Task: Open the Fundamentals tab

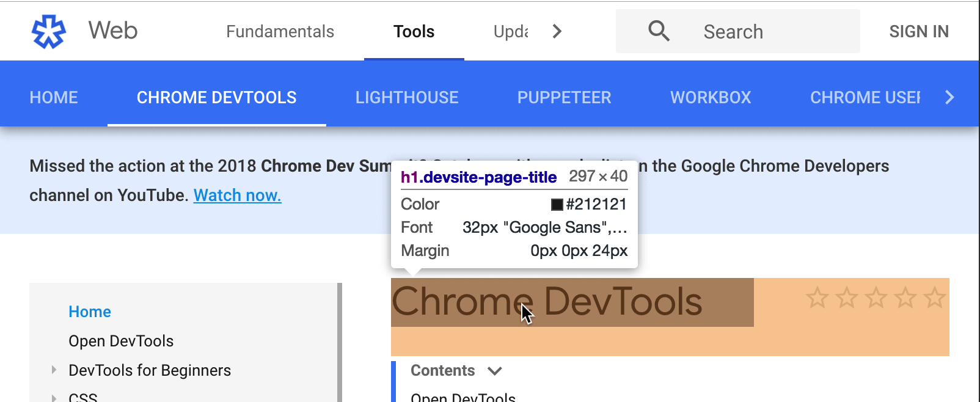Action: 280,31
